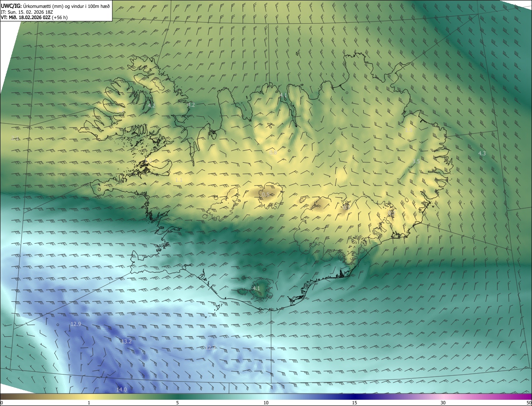This screenshot has height=406, width=532.
Task: Click the '5' tick on the color scale
Action: pyautogui.click(x=177, y=403)
